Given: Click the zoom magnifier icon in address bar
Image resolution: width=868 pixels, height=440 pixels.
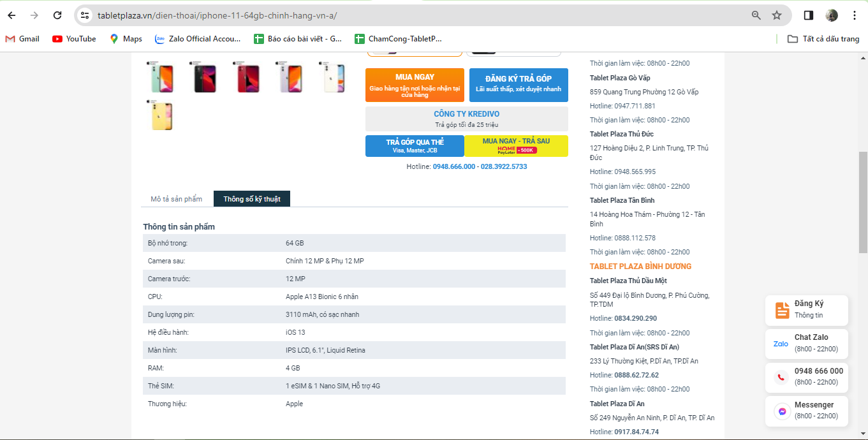Looking at the screenshot, I should pos(756,15).
